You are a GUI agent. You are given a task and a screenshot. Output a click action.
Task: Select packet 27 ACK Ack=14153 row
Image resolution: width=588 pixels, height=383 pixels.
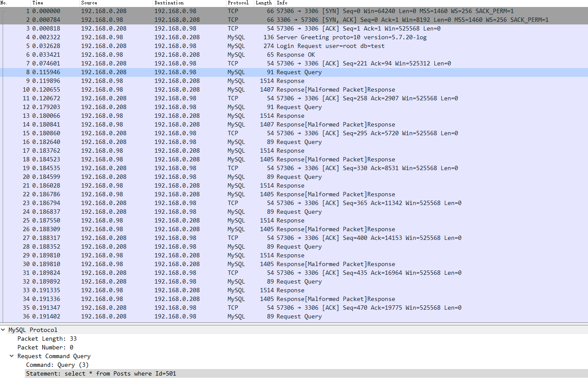(294, 238)
